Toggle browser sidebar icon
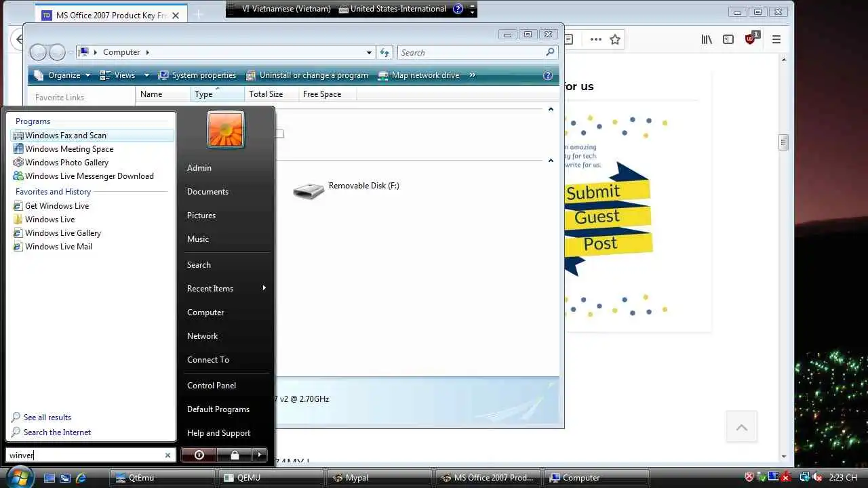 pos(728,39)
